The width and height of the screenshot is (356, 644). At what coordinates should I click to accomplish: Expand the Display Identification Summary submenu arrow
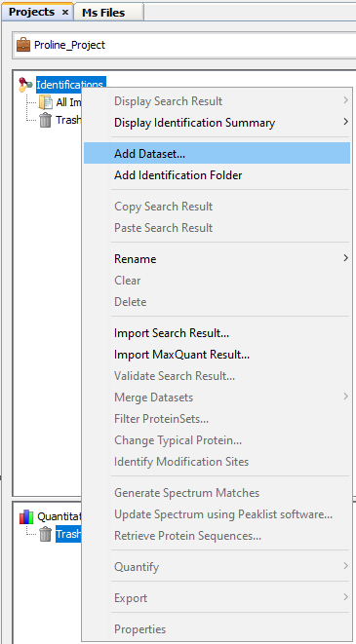point(345,121)
